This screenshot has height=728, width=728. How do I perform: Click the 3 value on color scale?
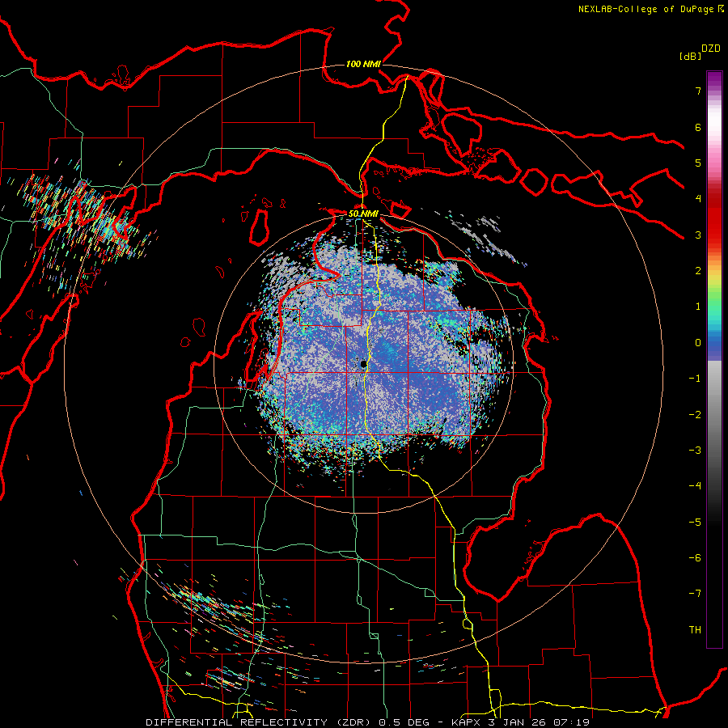tap(698, 235)
